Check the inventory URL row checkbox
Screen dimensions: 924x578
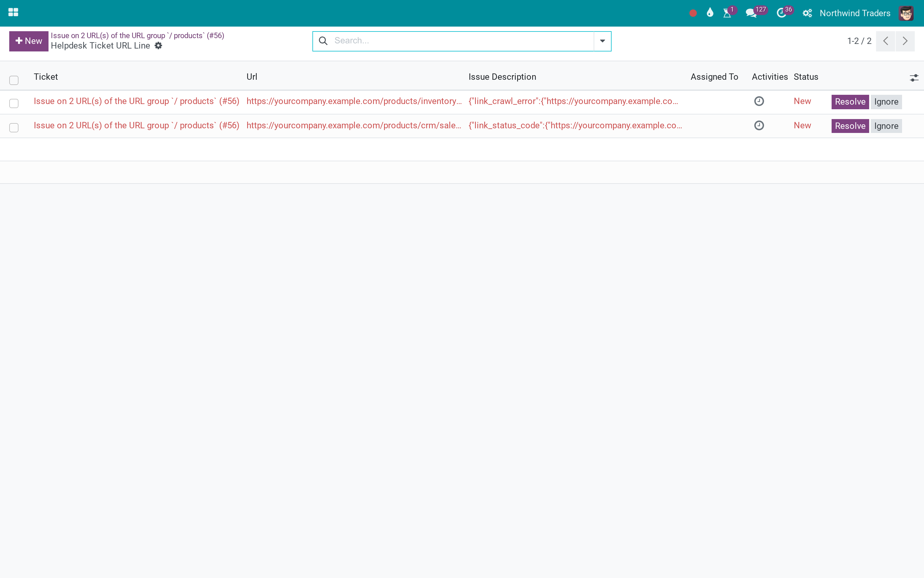tap(14, 103)
